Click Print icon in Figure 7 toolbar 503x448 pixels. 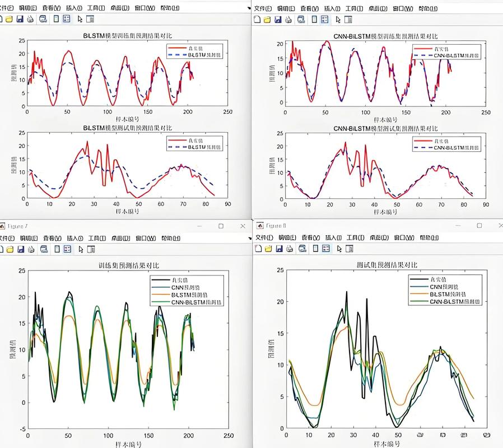point(30,249)
